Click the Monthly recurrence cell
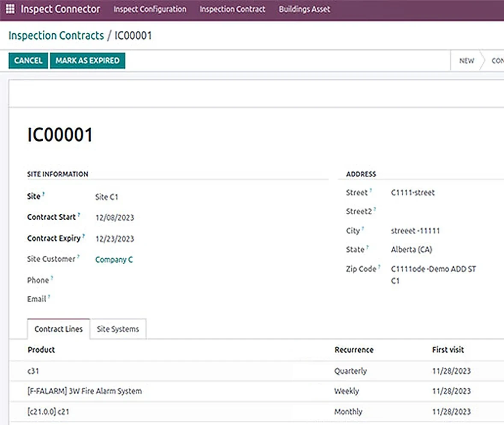The width and height of the screenshot is (504, 425). 348,412
